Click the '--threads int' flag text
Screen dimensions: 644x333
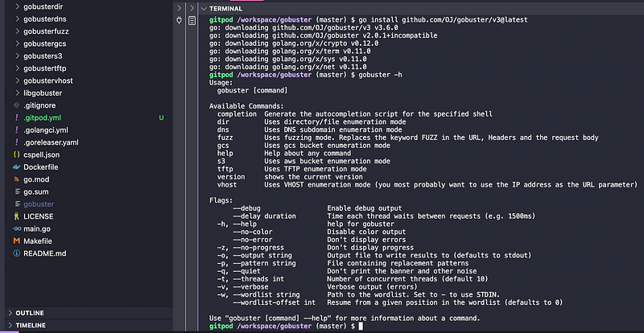pos(258,279)
